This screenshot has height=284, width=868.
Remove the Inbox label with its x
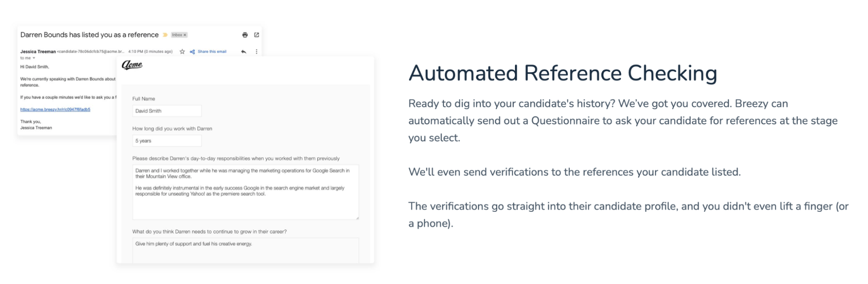pyautogui.click(x=185, y=35)
